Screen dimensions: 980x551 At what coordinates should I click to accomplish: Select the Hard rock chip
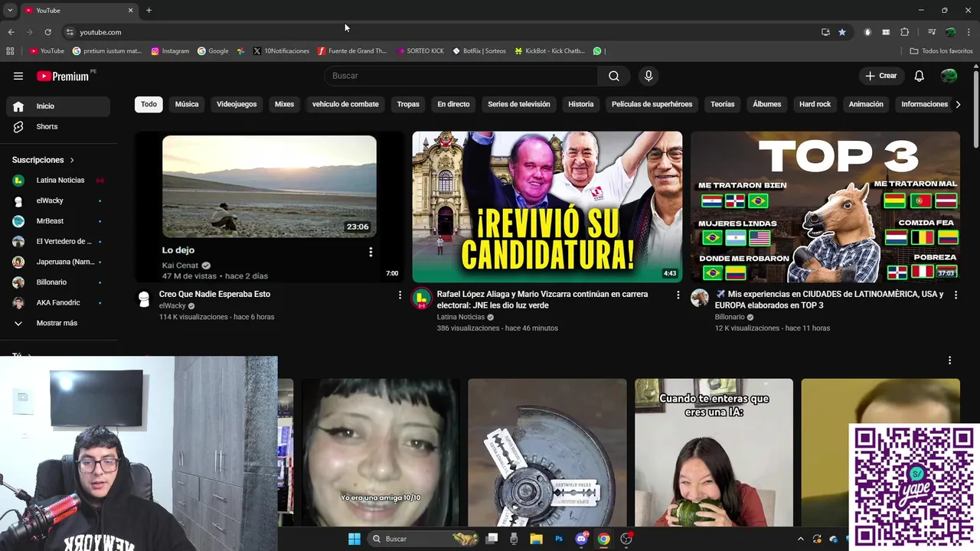coord(815,104)
